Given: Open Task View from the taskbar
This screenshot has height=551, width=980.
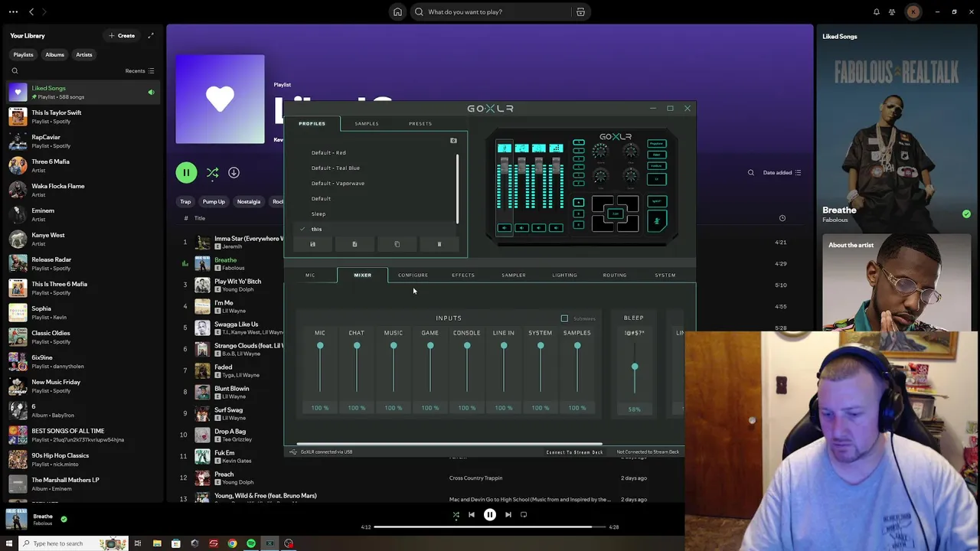Looking at the screenshot, I should 138,543.
